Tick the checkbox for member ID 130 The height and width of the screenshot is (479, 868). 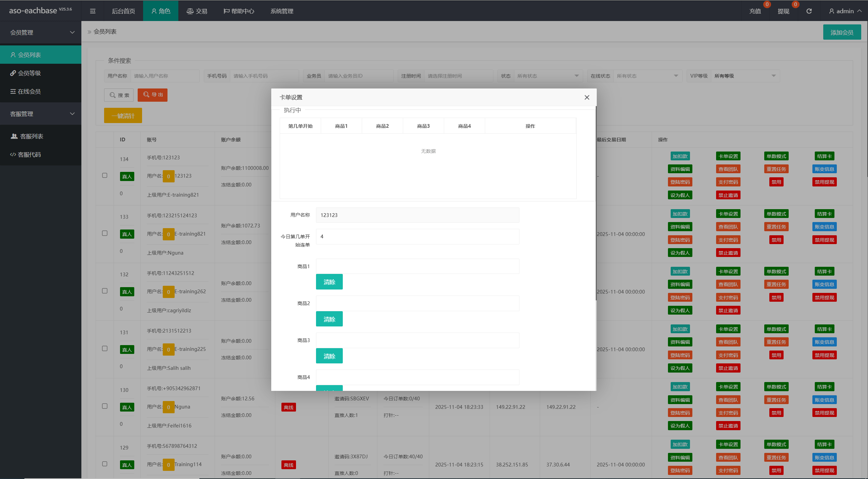pos(105,406)
